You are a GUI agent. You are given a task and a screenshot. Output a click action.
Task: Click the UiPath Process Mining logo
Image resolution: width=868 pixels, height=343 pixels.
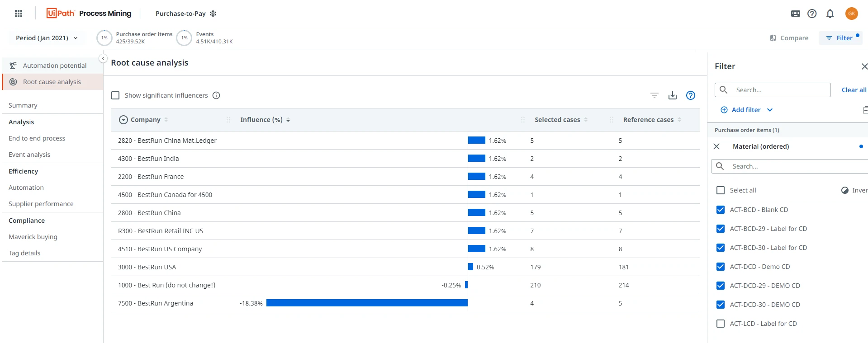89,14
